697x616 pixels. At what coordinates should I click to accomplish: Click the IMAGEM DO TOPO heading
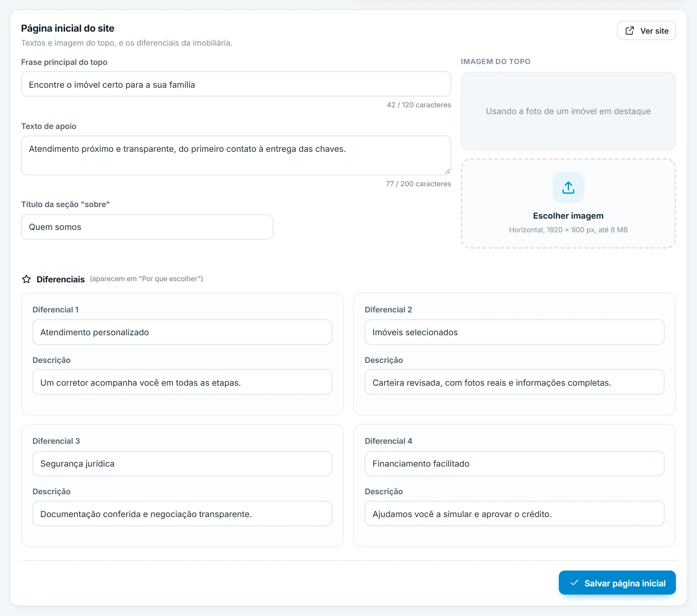496,62
